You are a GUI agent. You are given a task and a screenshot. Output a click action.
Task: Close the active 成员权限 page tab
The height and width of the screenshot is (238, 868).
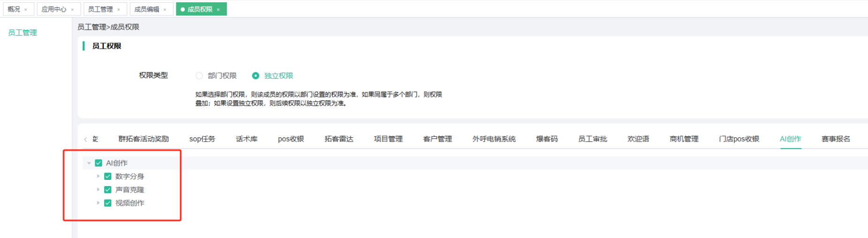tap(218, 10)
